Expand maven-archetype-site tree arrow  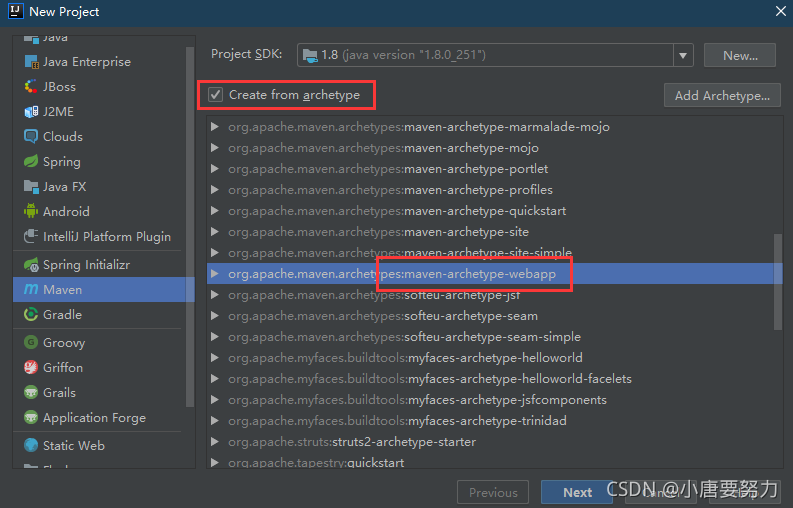click(x=215, y=232)
